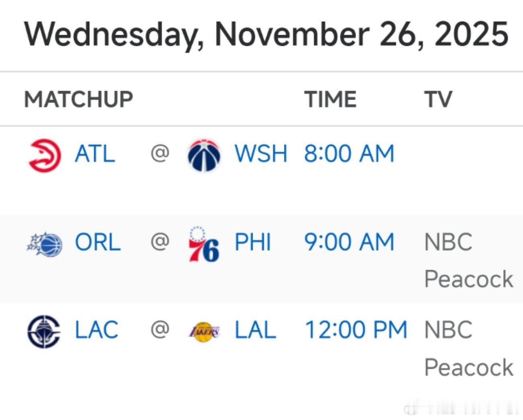Viewport: 523px width, 420px height.
Task: Click the LA Clippers team logo
Action: [x=44, y=331]
